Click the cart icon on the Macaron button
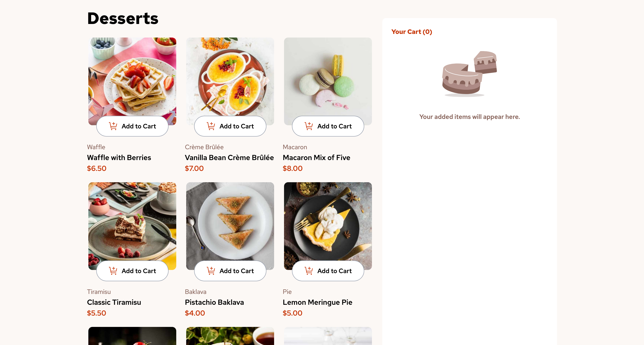 pos(309,126)
